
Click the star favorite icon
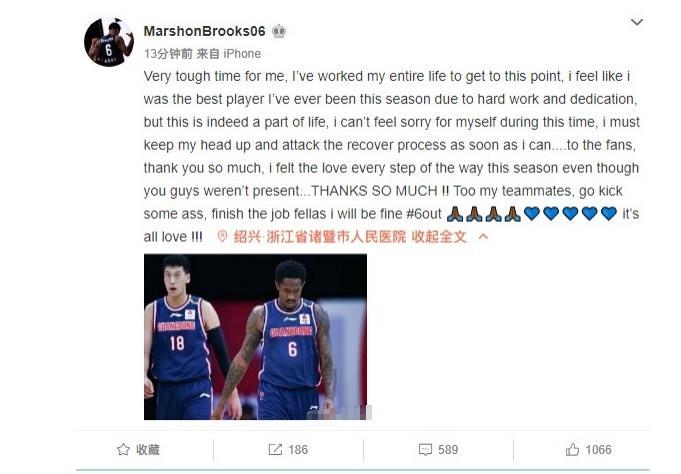pyautogui.click(x=123, y=449)
